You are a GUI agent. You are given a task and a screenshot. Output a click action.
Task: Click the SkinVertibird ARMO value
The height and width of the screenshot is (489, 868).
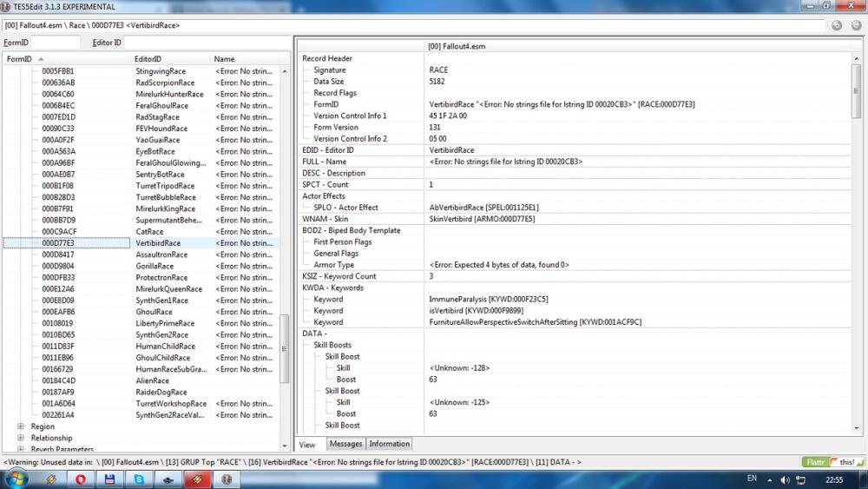[x=482, y=219]
